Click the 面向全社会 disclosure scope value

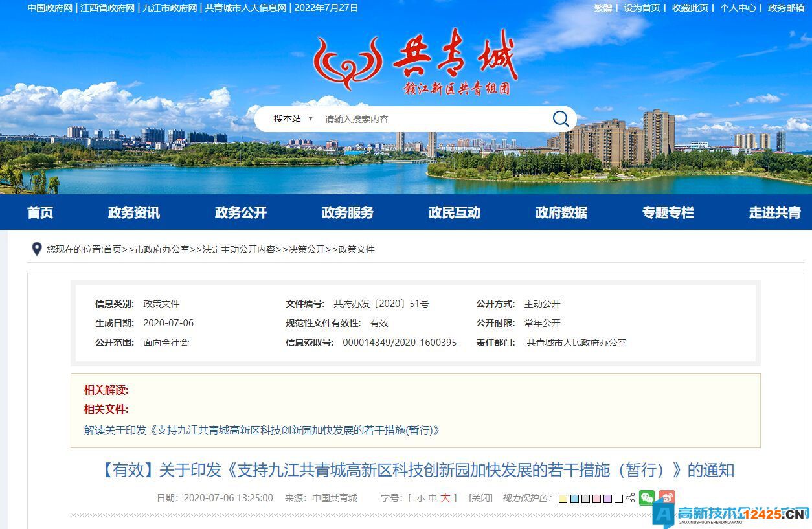coord(166,343)
